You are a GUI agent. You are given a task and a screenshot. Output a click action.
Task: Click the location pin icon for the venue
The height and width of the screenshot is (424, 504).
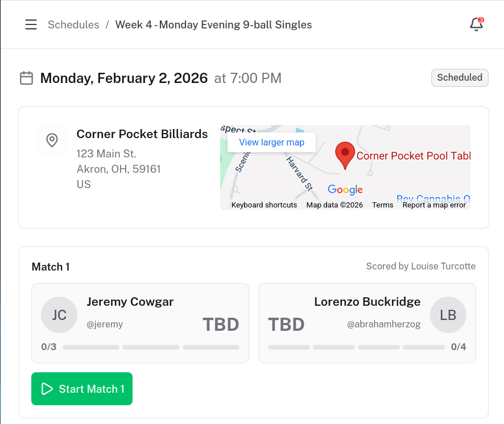click(x=52, y=140)
